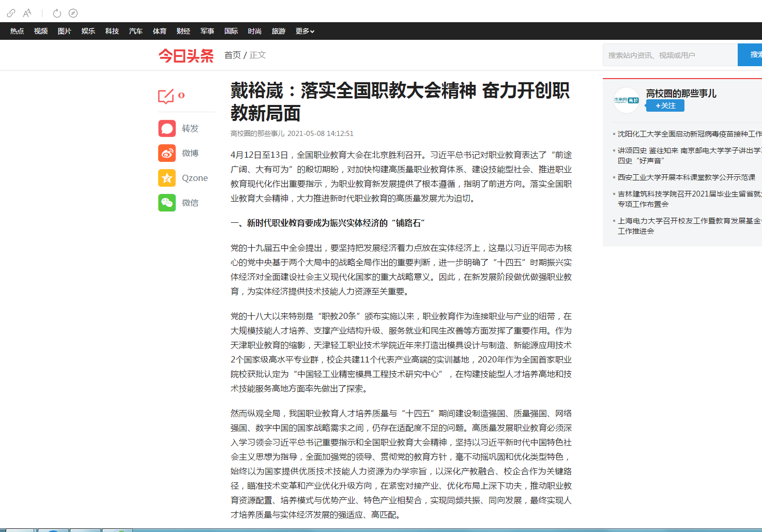Share article via green WeChat icon
The image size is (762, 532).
[x=167, y=203]
